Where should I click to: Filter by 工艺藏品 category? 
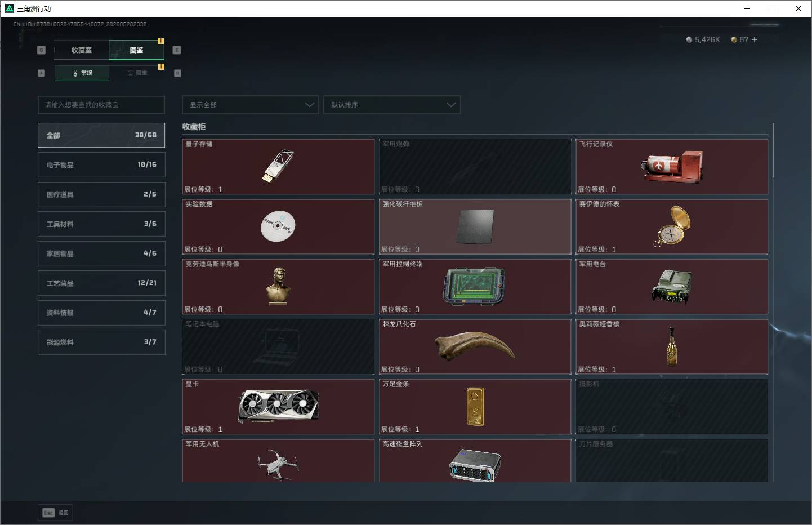[101, 283]
